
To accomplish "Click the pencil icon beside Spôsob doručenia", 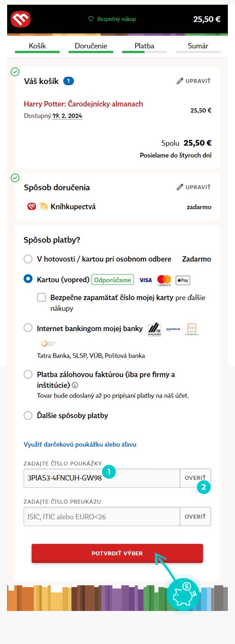I will pos(180,187).
